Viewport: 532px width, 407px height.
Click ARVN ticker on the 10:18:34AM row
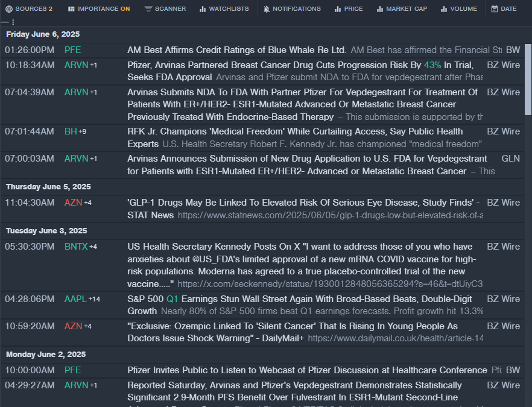click(77, 65)
